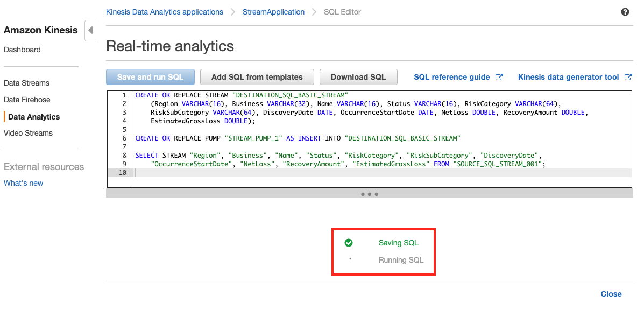The image size is (644, 309).
Task: Click "STREAM_PUMP_1" in the editor
Action: (253, 138)
